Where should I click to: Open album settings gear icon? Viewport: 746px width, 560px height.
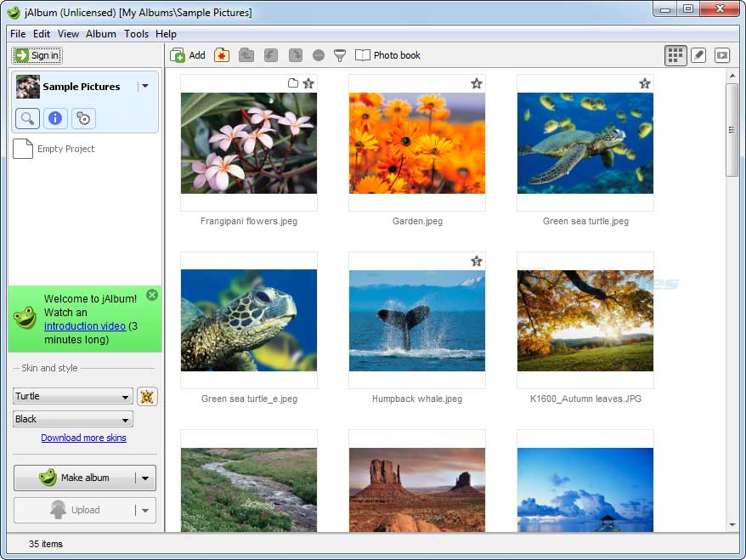click(82, 118)
